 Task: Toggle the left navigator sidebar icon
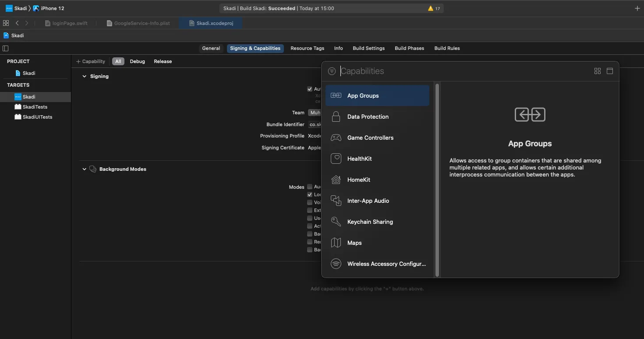click(x=6, y=48)
